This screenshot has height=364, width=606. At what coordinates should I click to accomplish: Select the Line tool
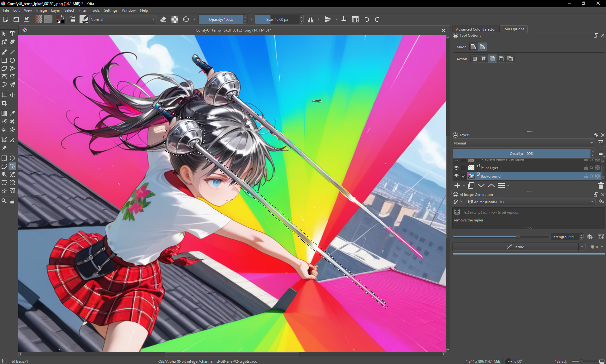(x=12, y=52)
